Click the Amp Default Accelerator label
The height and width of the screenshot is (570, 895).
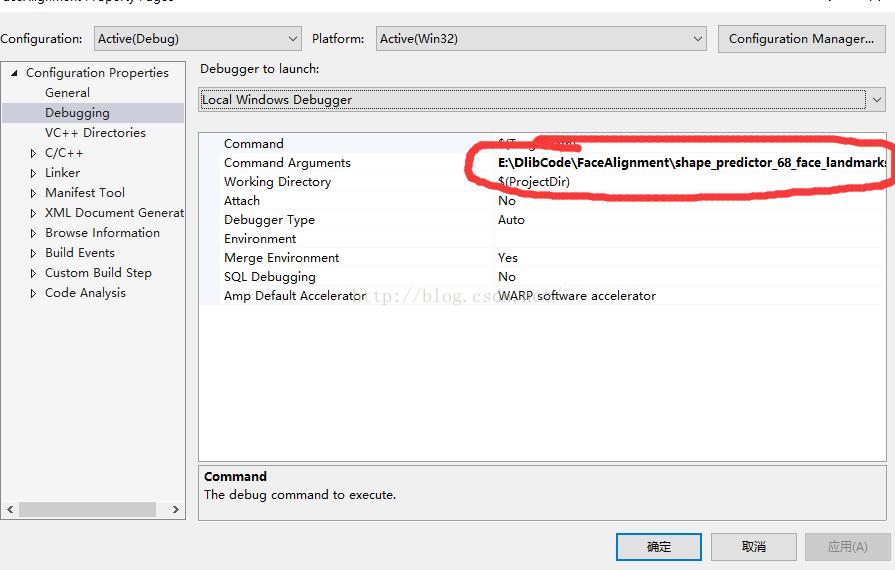(x=295, y=296)
